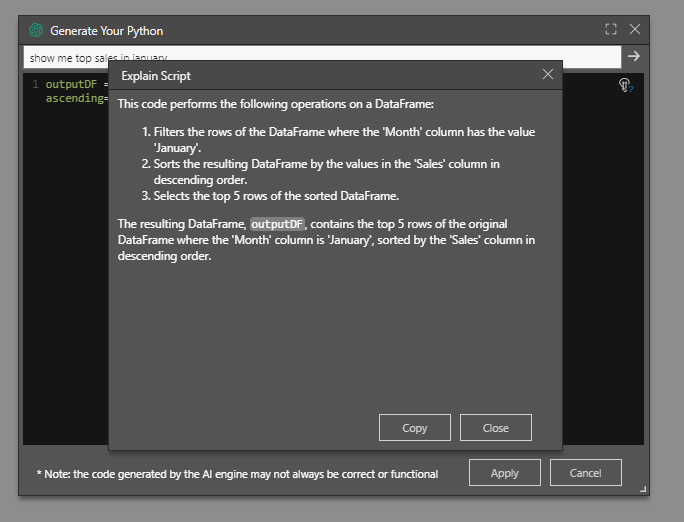
Task: Click the AI engine note at bottom
Action: (x=237, y=474)
